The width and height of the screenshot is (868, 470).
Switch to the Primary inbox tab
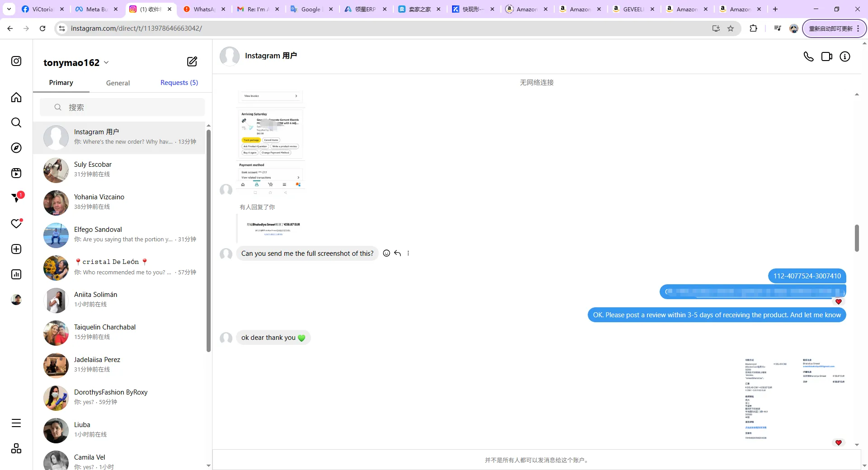coord(61,83)
